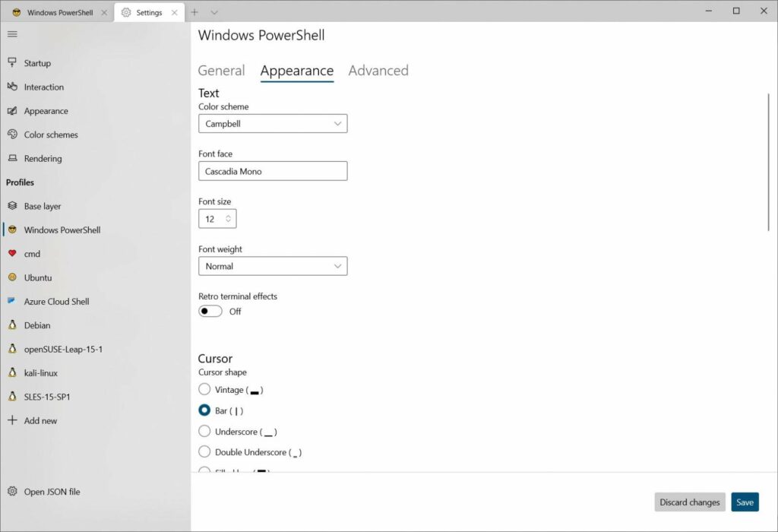Click the openSUSE-Leap-15-1 penguin icon

pos(12,348)
